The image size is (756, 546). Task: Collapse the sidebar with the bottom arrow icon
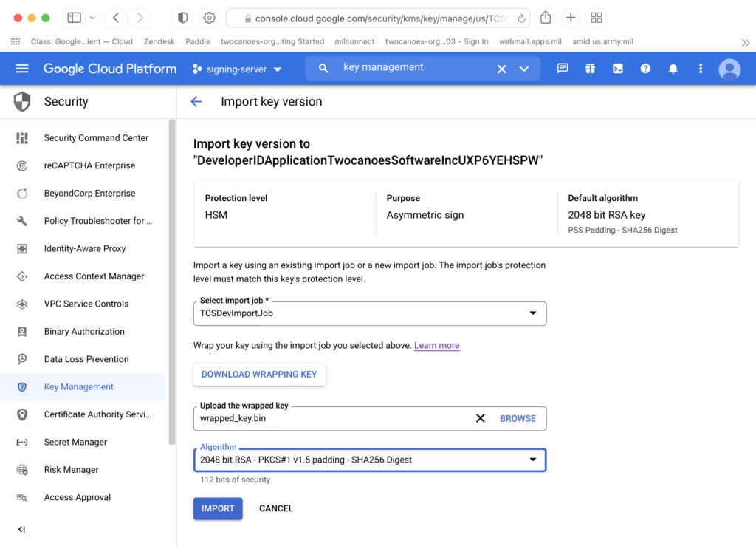pos(21,529)
